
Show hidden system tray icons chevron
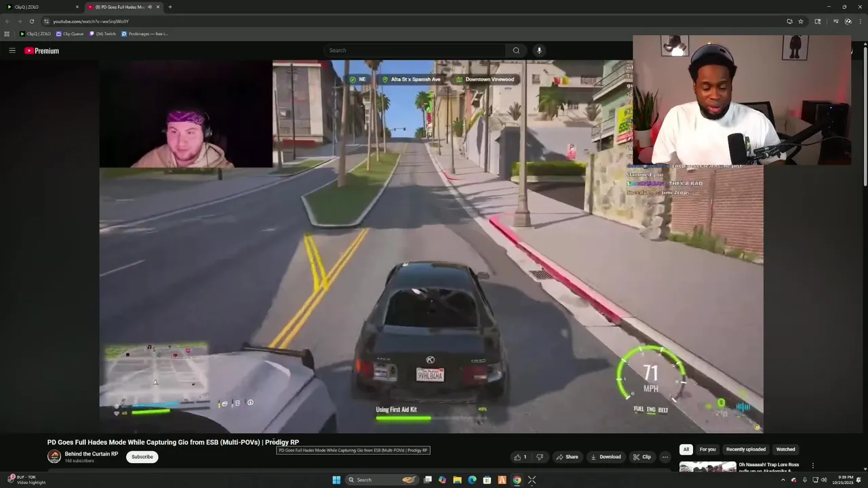pyautogui.click(x=783, y=480)
